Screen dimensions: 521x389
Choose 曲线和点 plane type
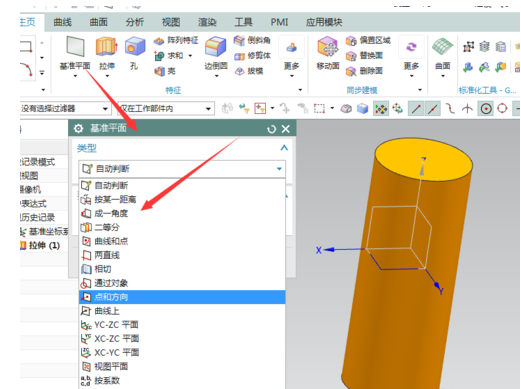182,241
